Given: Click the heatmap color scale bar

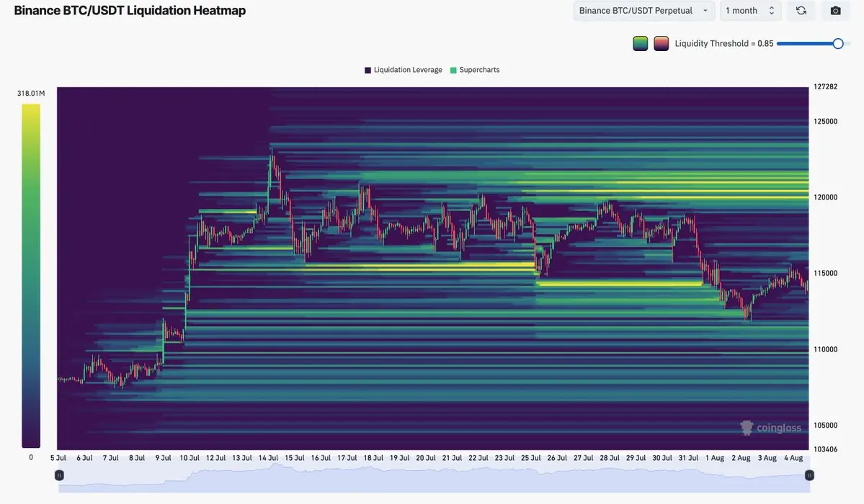Looking at the screenshot, I should click(31, 276).
